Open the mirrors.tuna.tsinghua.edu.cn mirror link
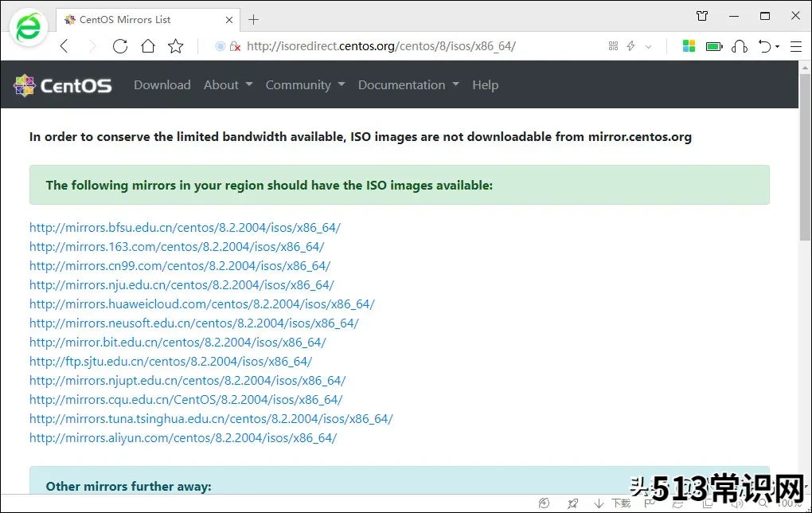 (211, 419)
